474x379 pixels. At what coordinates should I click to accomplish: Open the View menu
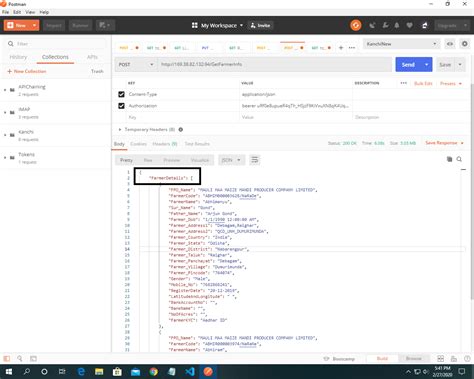[x=30, y=12]
